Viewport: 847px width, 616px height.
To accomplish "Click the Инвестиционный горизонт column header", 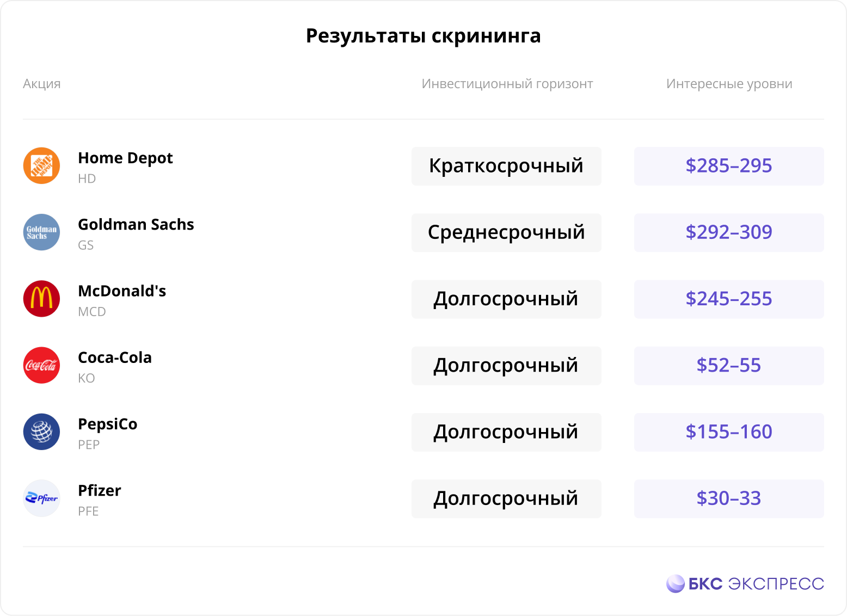I will point(507,84).
